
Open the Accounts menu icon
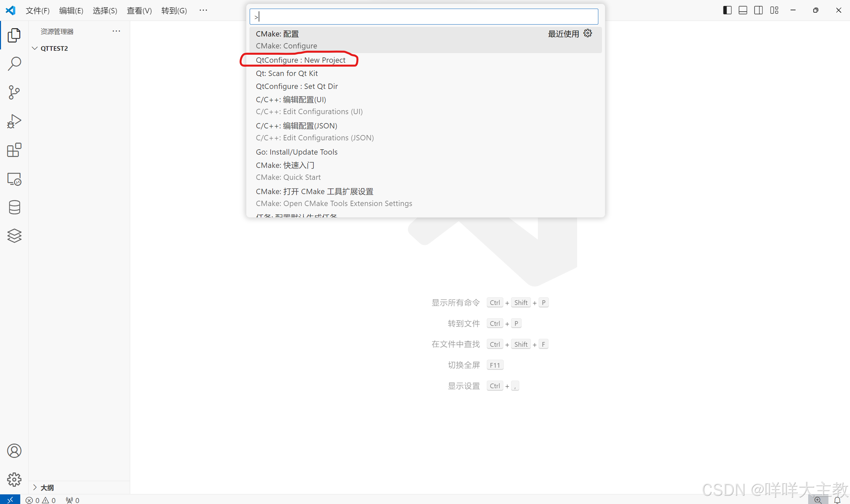coord(14,451)
